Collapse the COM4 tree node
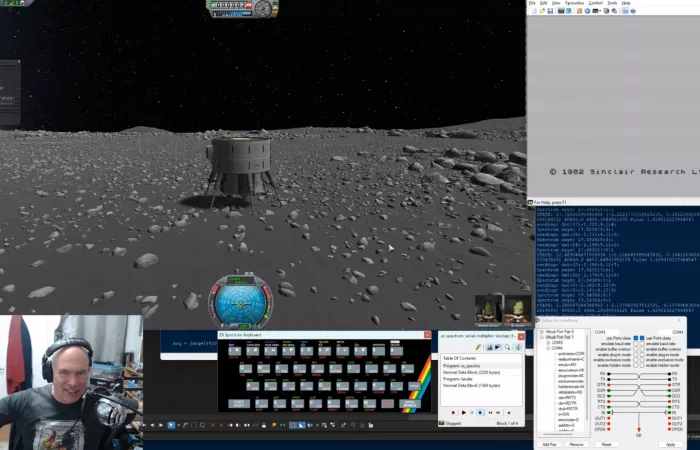 click(x=548, y=348)
